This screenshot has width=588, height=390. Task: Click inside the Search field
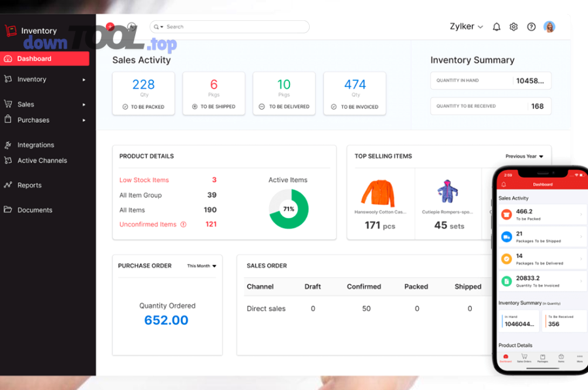(x=229, y=27)
